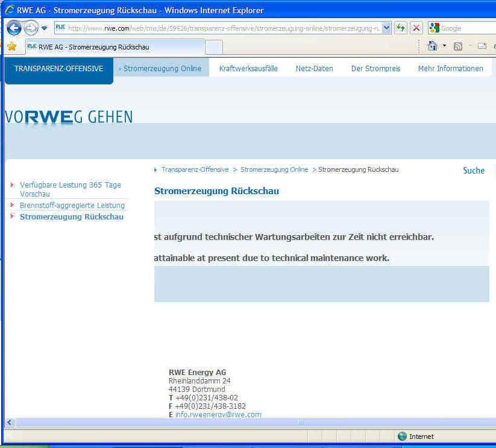Image resolution: width=496 pixels, height=448 pixels.
Task: Click the telephone number +49(0)231/438-02
Action: (207, 397)
